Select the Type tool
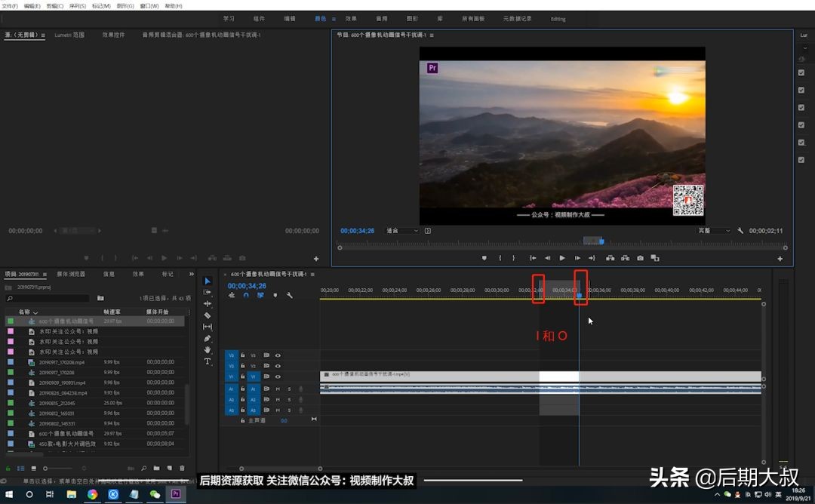The width and height of the screenshot is (815, 504). click(x=208, y=361)
